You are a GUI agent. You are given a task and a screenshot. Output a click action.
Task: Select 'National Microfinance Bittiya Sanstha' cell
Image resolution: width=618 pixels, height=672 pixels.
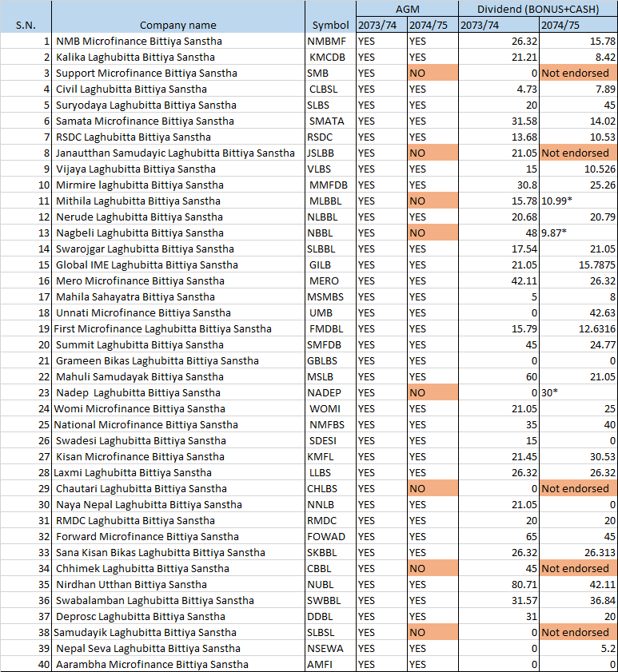point(178,425)
